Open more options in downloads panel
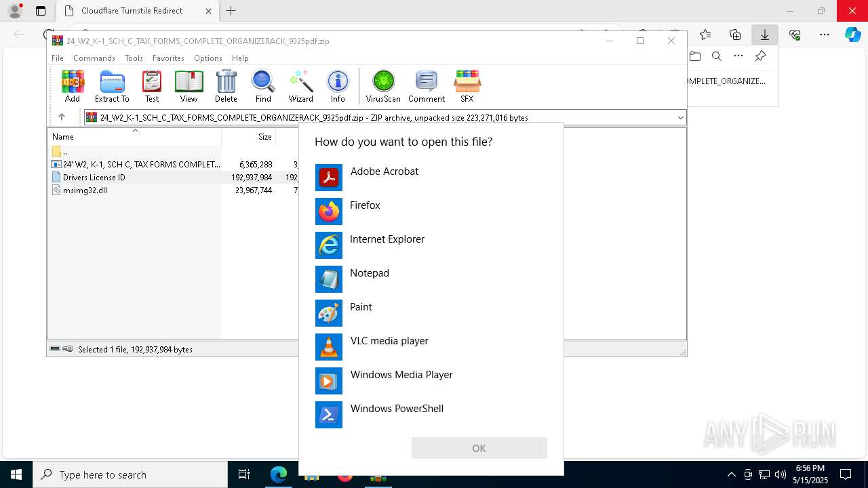The height and width of the screenshot is (488, 868). coord(738,56)
